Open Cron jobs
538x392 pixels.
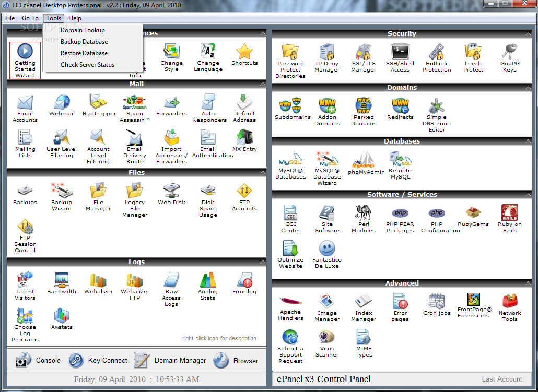click(x=437, y=304)
